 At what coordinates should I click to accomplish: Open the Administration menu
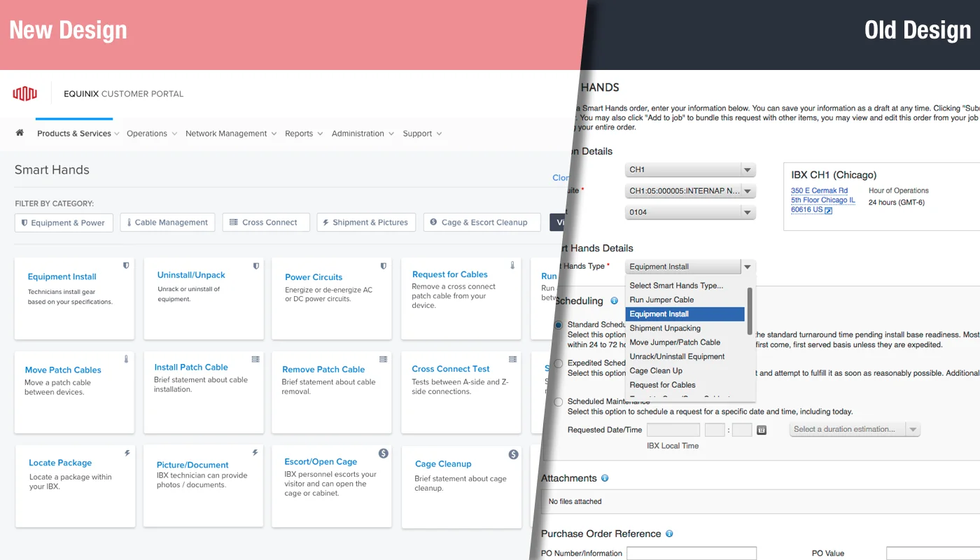363,133
